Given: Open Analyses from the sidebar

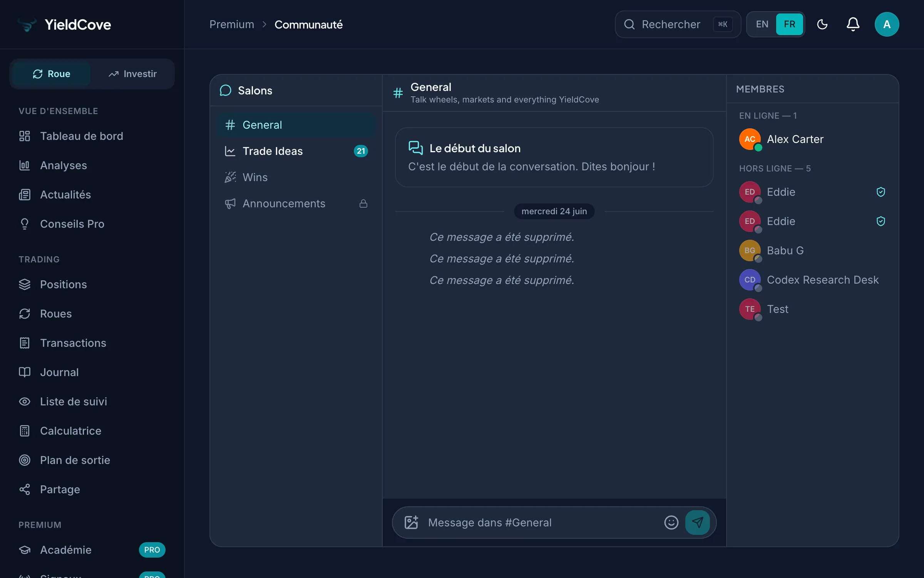Looking at the screenshot, I should (92, 165).
